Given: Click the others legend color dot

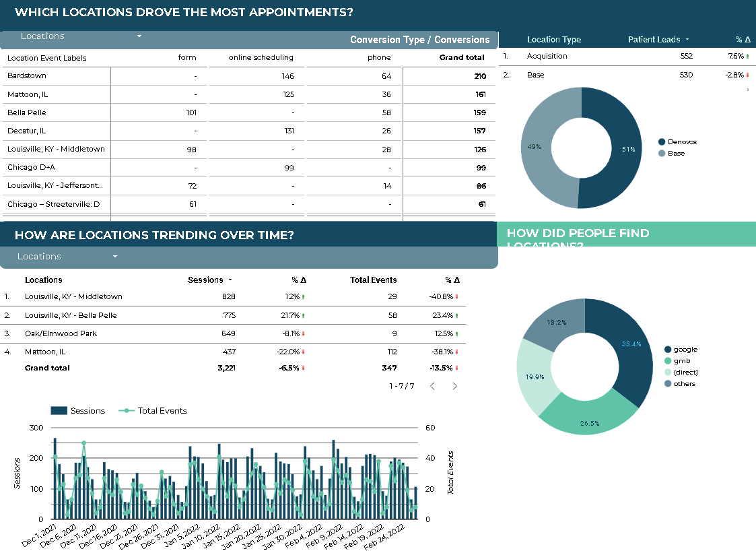Looking at the screenshot, I should tap(668, 383).
